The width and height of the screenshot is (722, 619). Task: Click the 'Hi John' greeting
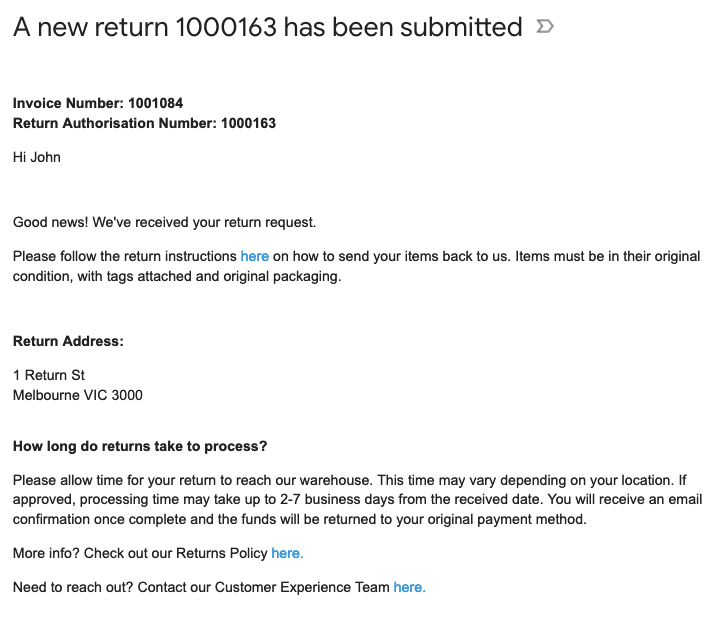(x=37, y=158)
